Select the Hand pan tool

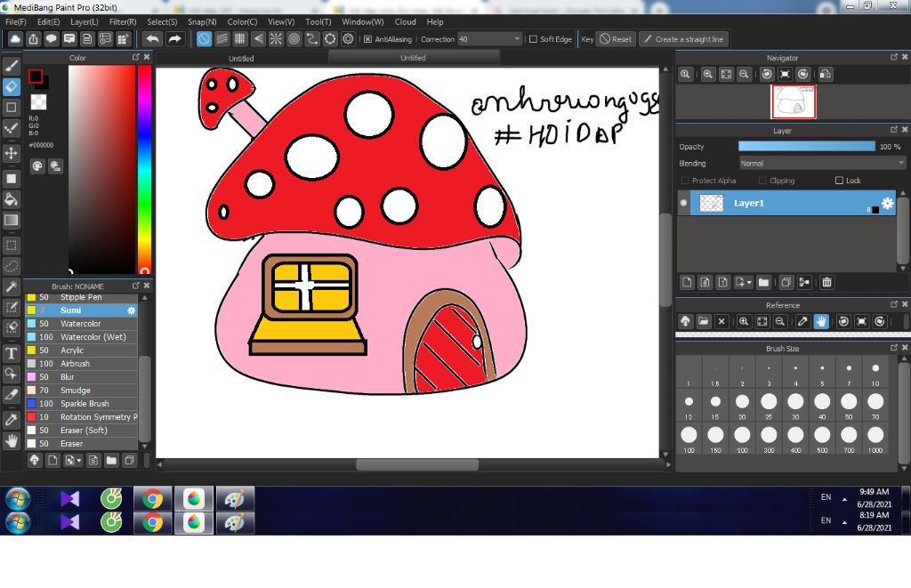(x=11, y=441)
